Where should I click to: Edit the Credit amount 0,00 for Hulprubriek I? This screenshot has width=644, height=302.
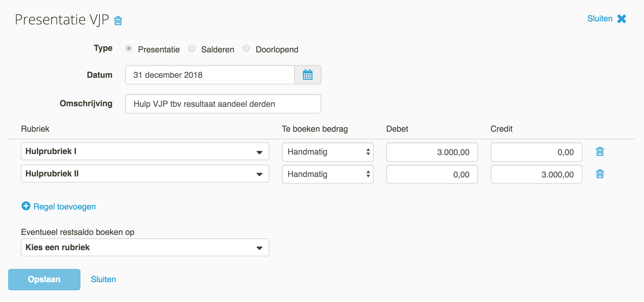click(x=537, y=152)
